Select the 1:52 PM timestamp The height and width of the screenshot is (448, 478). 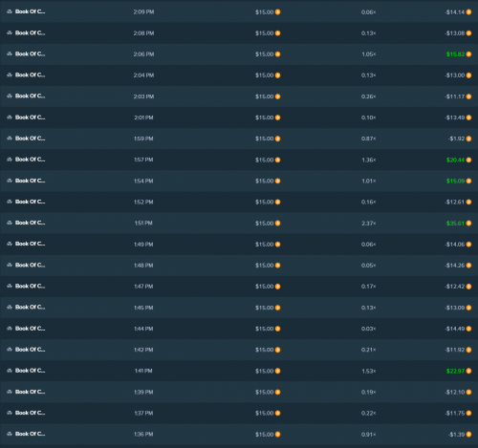click(143, 202)
